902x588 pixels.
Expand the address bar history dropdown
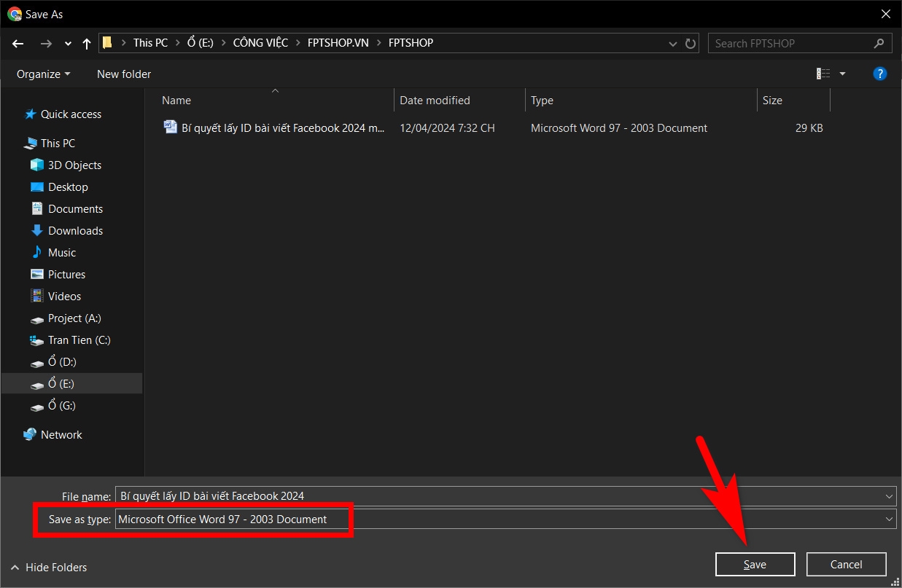coord(673,44)
